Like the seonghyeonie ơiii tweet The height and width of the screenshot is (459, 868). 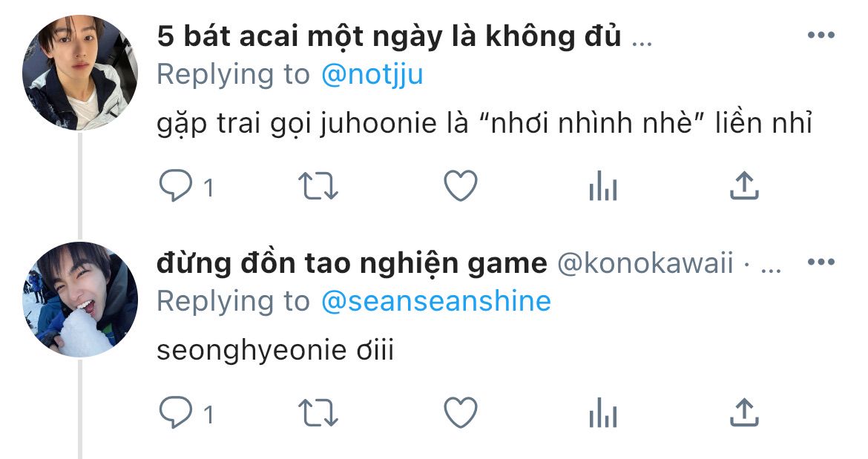[x=461, y=412]
